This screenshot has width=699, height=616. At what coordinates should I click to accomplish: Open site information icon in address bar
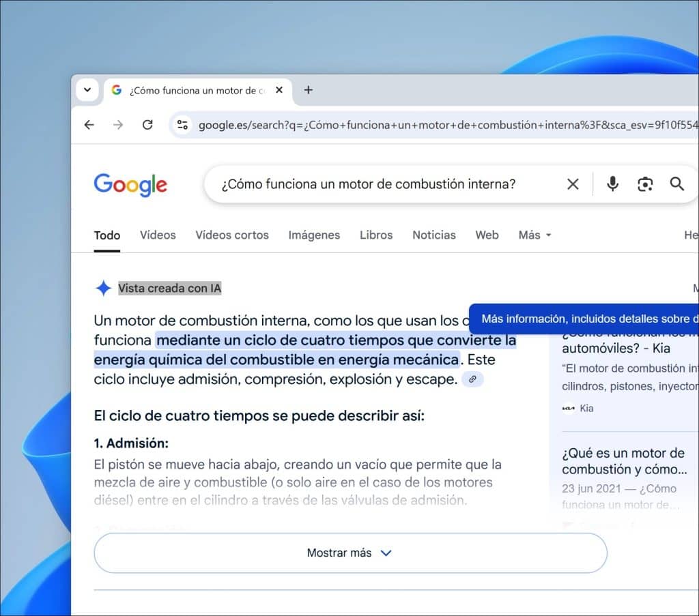(x=182, y=125)
